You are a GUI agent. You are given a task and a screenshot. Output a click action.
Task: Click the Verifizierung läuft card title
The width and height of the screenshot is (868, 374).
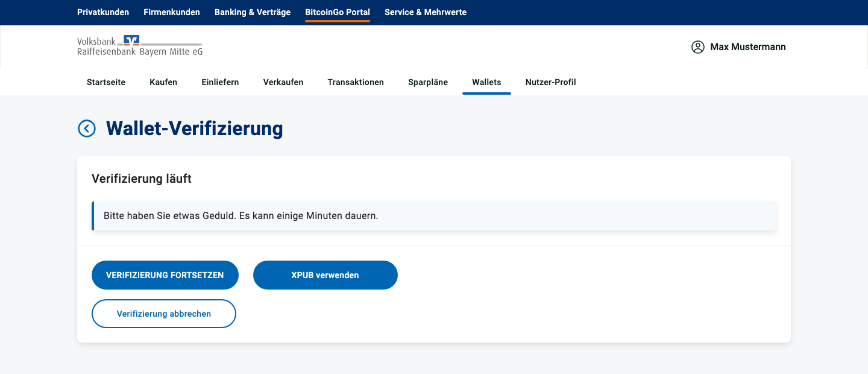pos(142,179)
